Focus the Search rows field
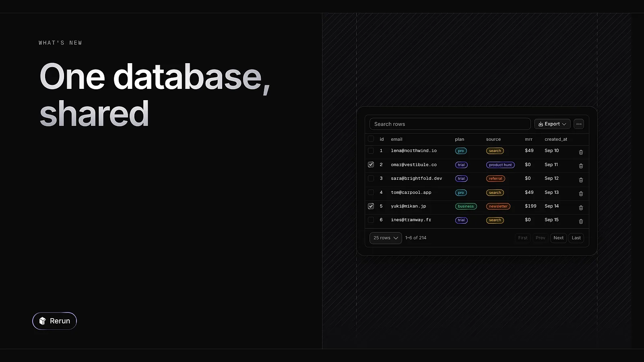 450,124
